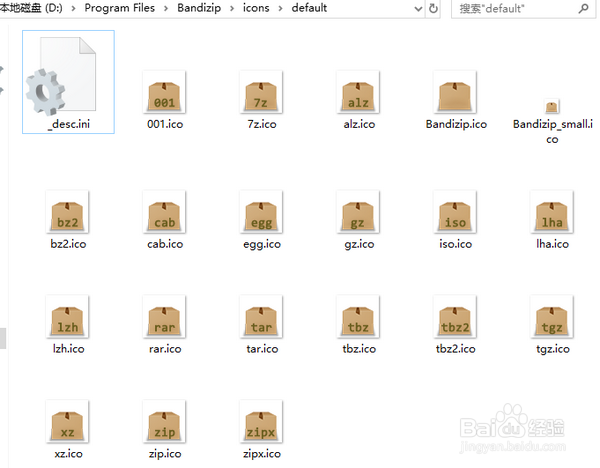This screenshot has width=600, height=468.
Task: Click the bz2.ico file name
Action: [68, 244]
